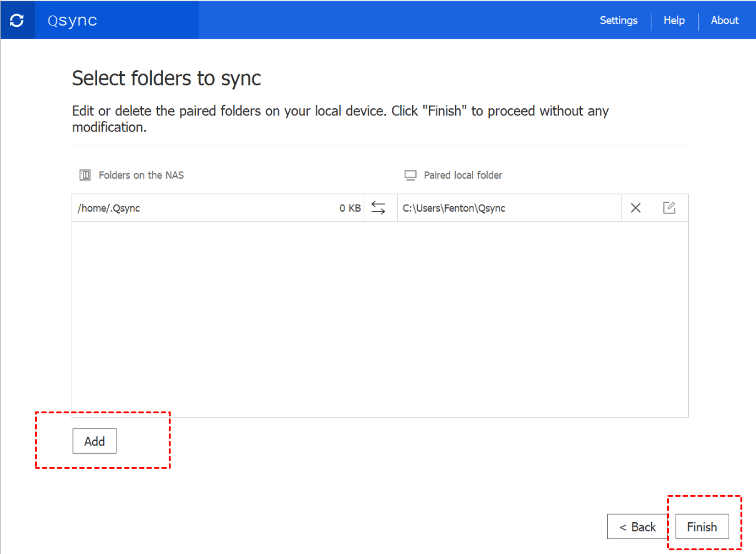Click the "Folders on the NAS" column label
The width and height of the screenshot is (756, 554).
point(141,176)
